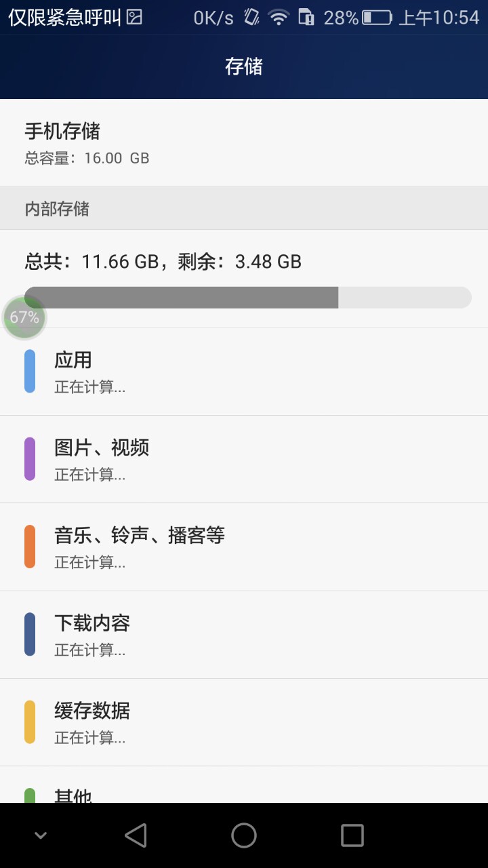Tap the screenshot notification icon
Image resolution: width=488 pixels, height=868 pixels.
[x=135, y=18]
